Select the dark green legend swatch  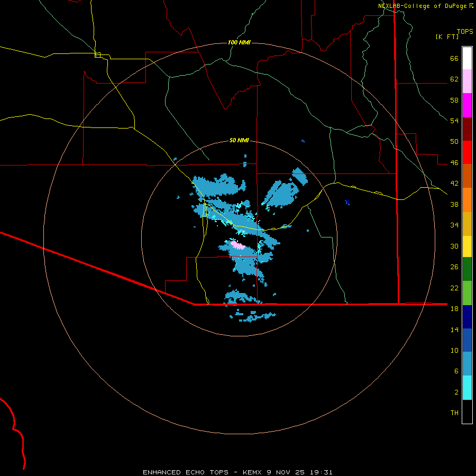467,269
